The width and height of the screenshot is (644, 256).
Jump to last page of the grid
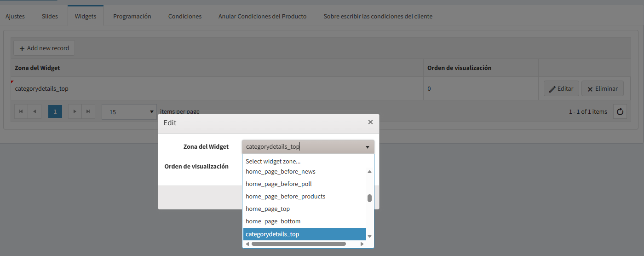[x=88, y=112]
